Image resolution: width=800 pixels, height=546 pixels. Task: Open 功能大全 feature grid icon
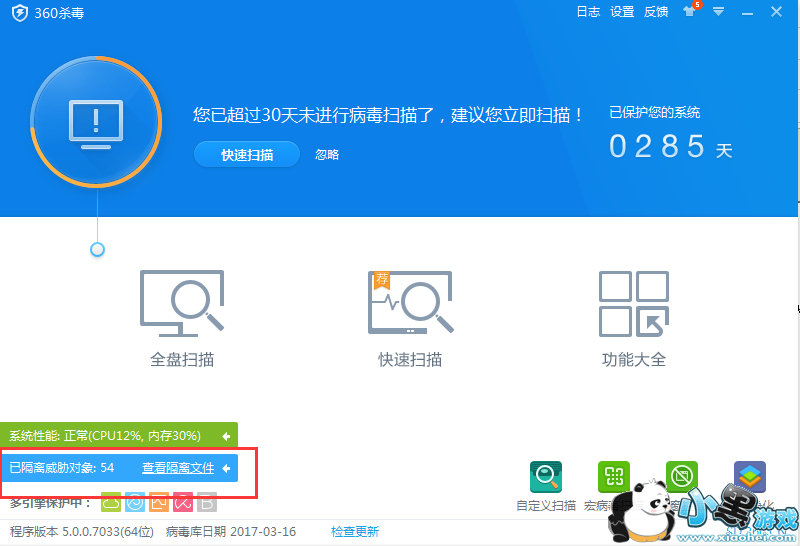tap(634, 304)
